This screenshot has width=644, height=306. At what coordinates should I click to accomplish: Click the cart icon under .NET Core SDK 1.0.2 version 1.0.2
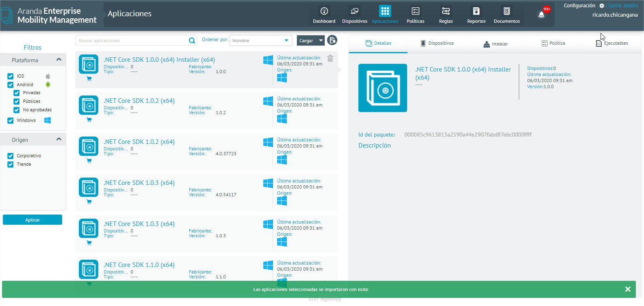89,120
